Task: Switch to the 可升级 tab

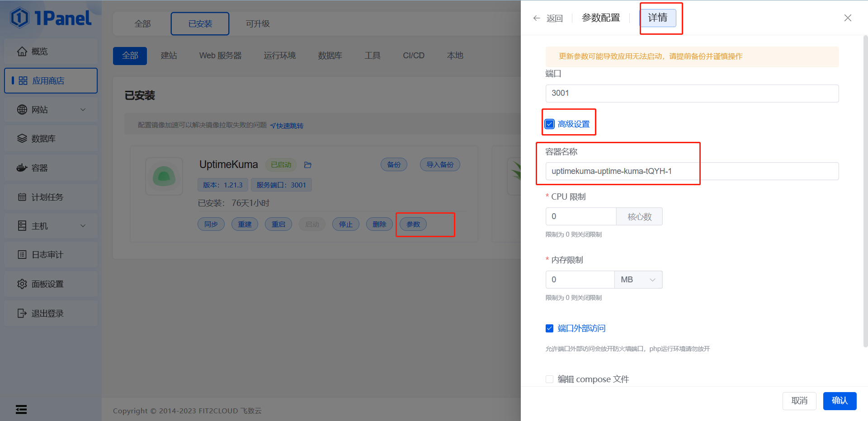Action: [x=258, y=24]
